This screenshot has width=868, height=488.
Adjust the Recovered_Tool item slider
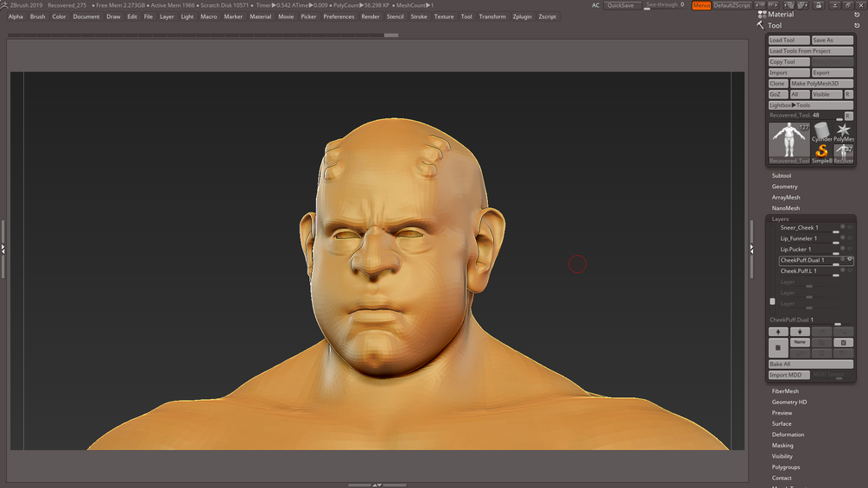point(806,116)
